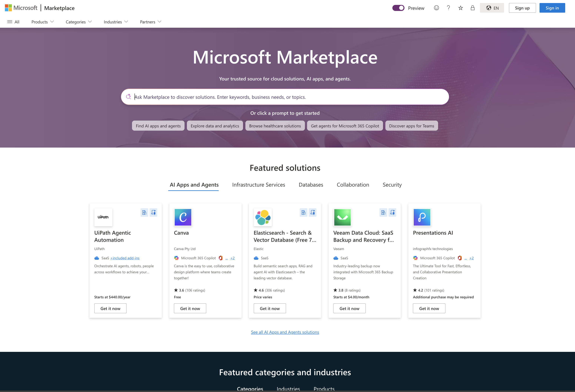Click Get it now on the Canva card
This screenshot has height=392, width=575.
click(190, 309)
